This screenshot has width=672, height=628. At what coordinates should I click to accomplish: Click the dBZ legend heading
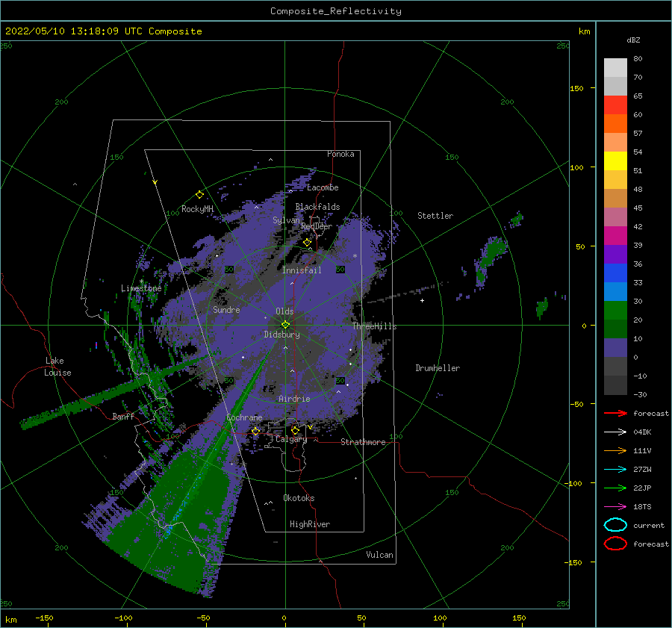click(633, 40)
